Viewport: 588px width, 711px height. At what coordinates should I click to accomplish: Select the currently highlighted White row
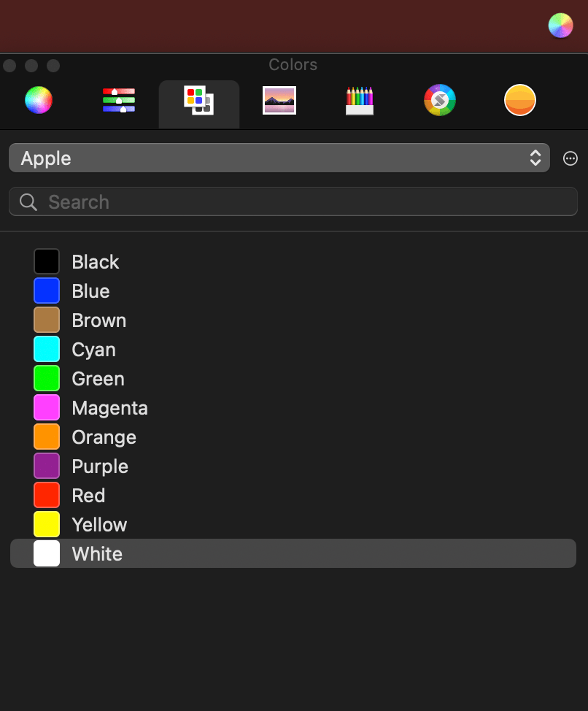coord(97,553)
